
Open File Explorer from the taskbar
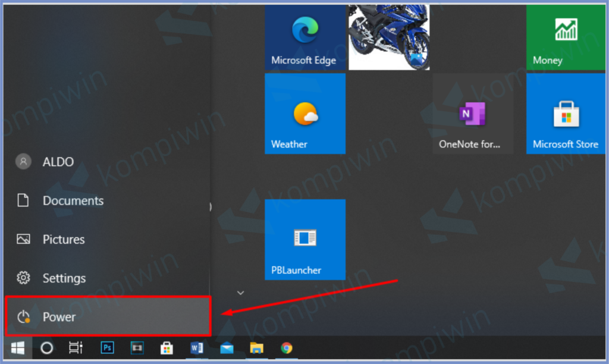click(256, 348)
